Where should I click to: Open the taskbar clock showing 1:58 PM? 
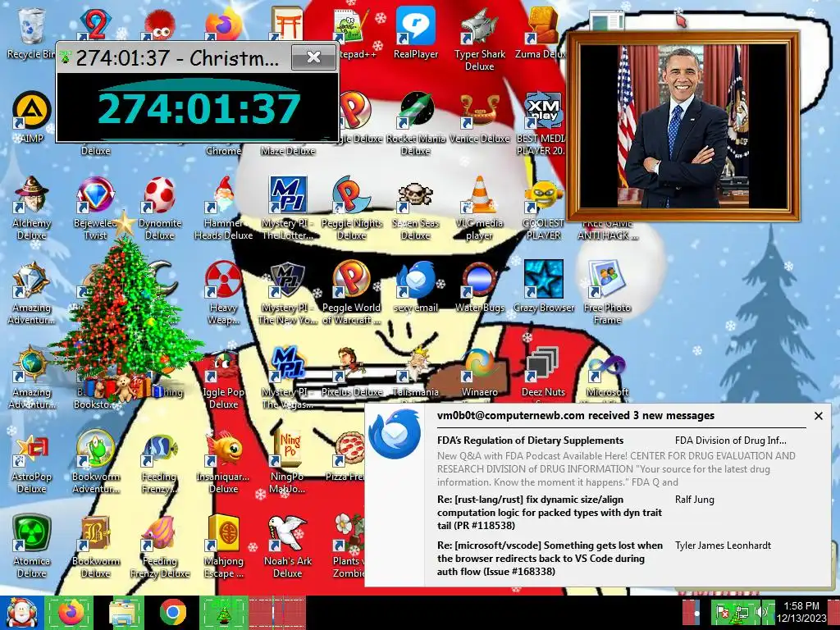[x=801, y=612]
